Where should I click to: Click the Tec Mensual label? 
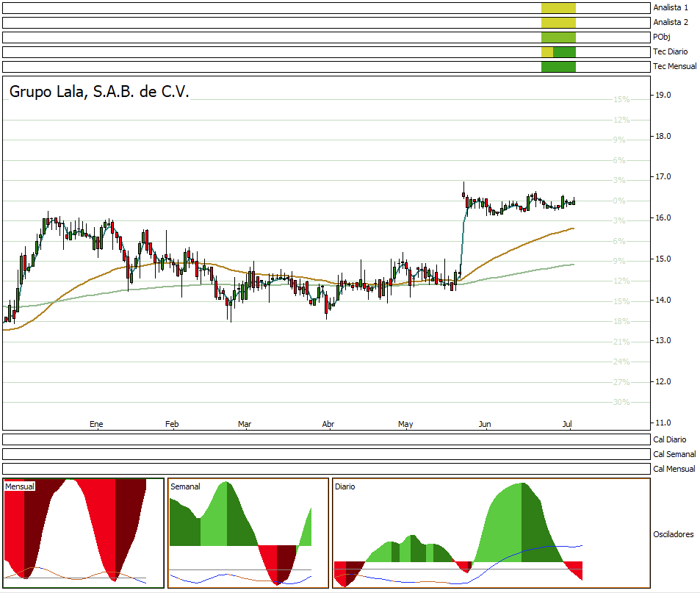[x=674, y=67]
